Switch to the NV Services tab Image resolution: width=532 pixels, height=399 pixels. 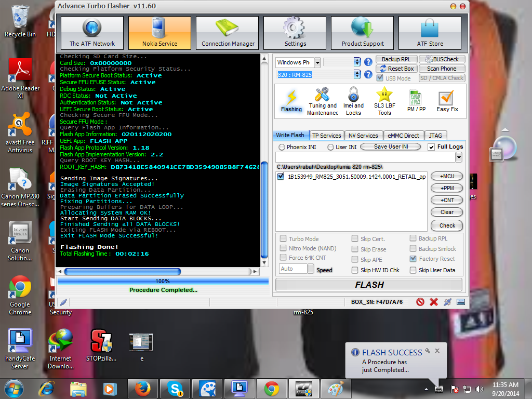click(x=364, y=136)
